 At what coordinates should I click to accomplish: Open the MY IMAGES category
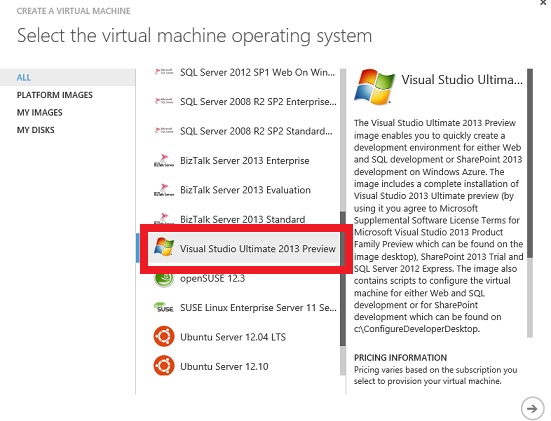pos(40,112)
